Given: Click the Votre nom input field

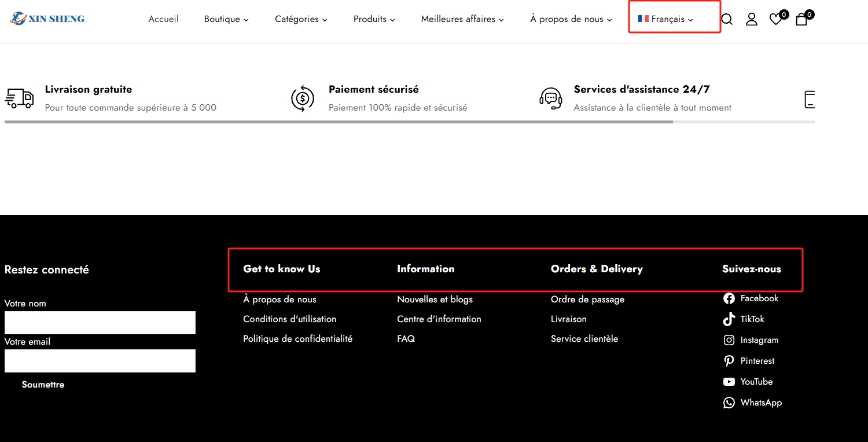Looking at the screenshot, I should click(100, 323).
